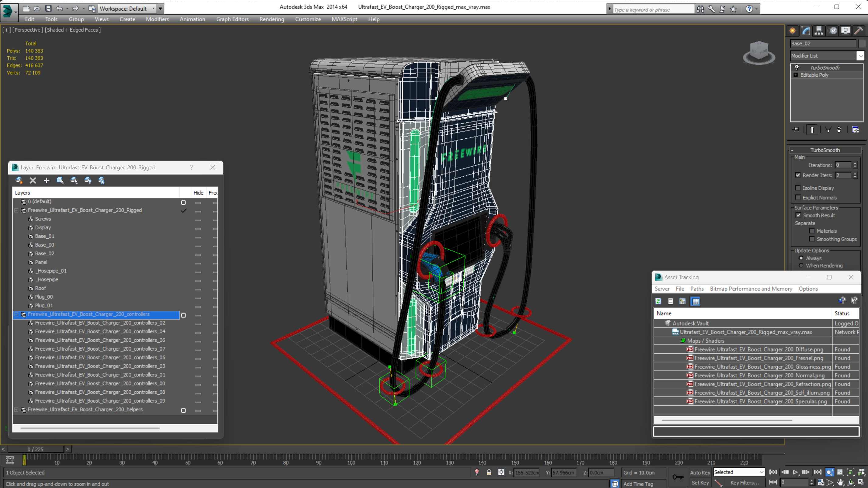Click the Play Animation button
Image resolution: width=868 pixels, height=488 pixels.
tap(795, 472)
